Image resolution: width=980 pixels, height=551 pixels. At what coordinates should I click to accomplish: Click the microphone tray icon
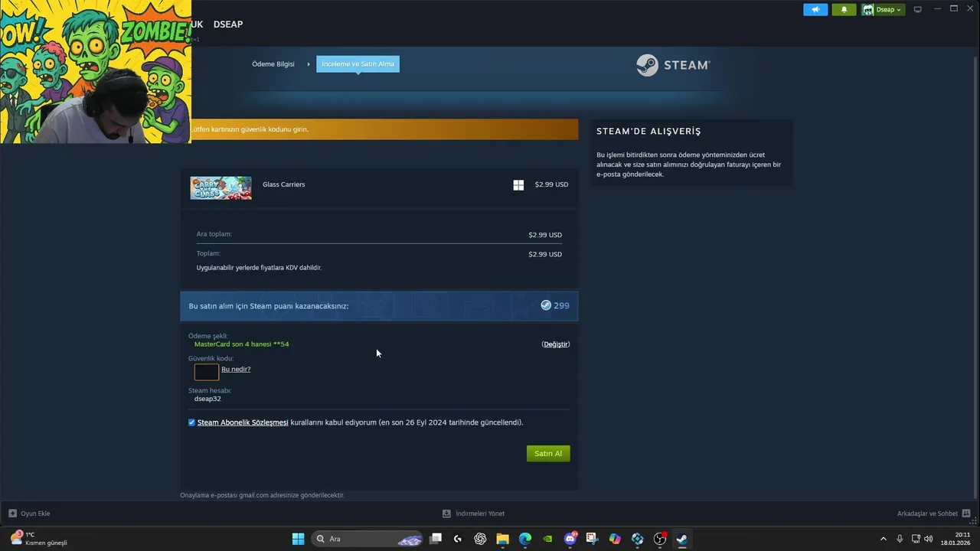pyautogui.click(x=900, y=539)
